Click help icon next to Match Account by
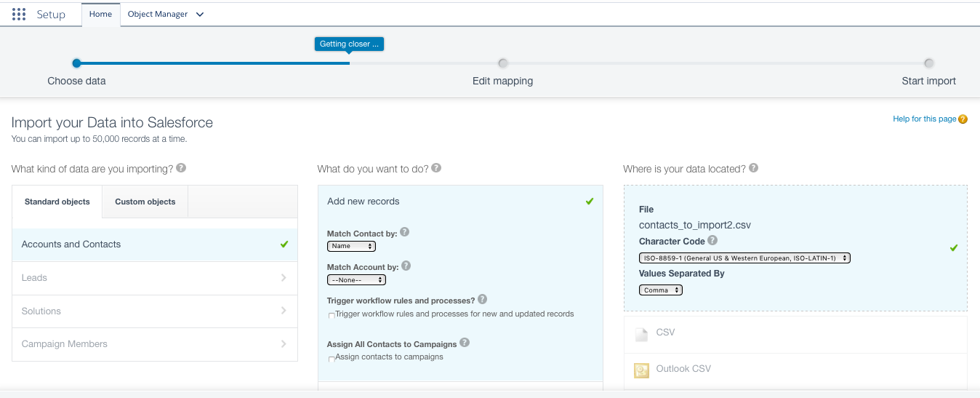 (406, 266)
